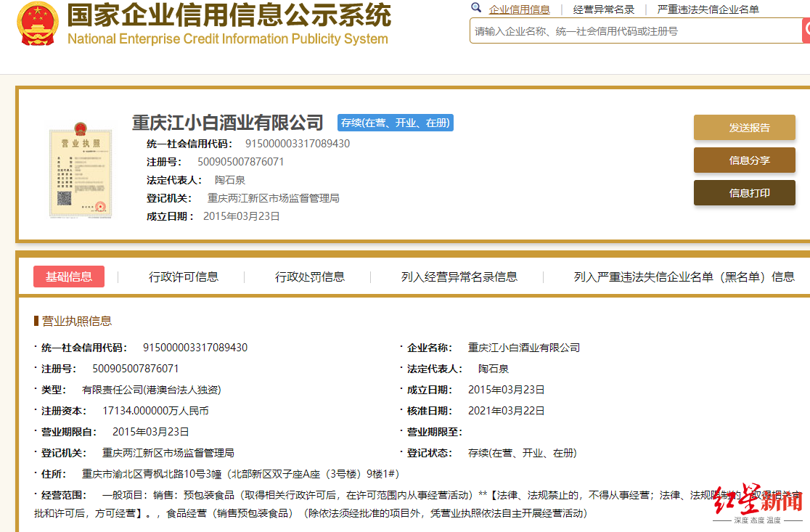The height and width of the screenshot is (532, 810).
Task: Click the status badge 存续(在营、开业、在册)
Action: pyautogui.click(x=395, y=123)
